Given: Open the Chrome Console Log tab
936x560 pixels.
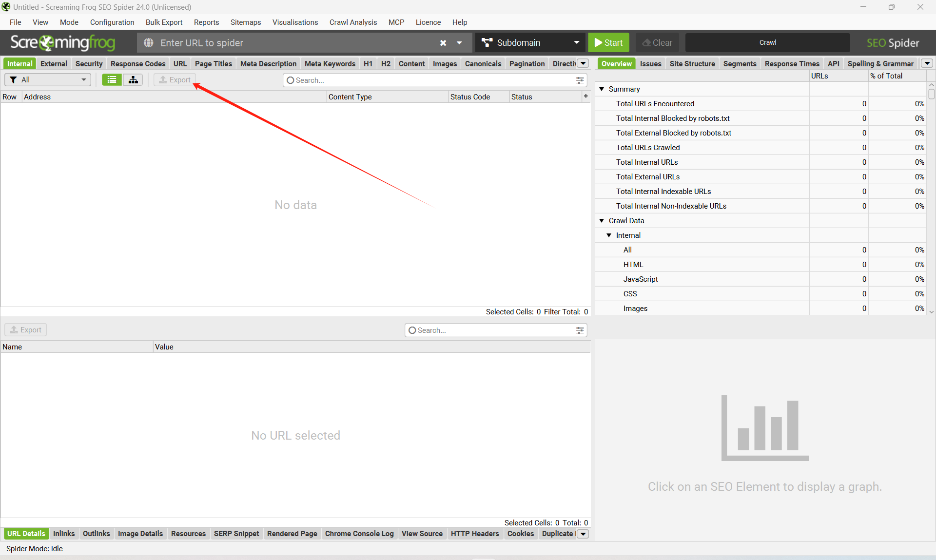Looking at the screenshot, I should pyautogui.click(x=359, y=534).
